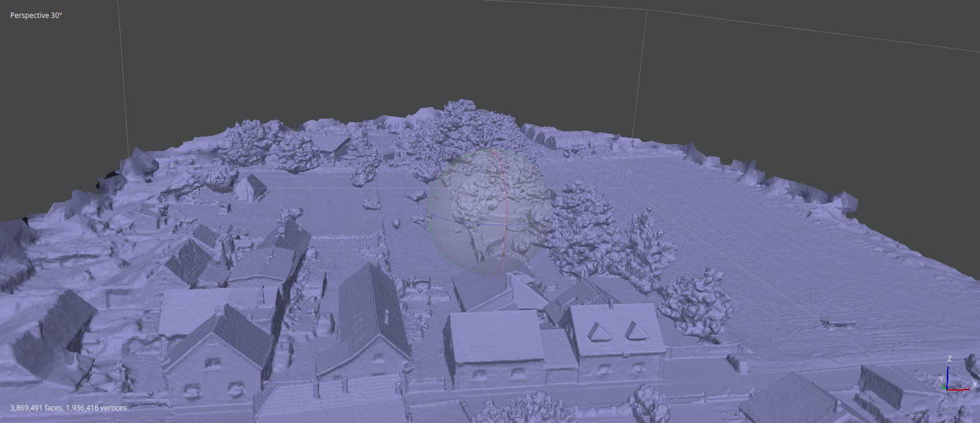
Task: Click the Perspective 30° view label
Action: pyautogui.click(x=36, y=16)
